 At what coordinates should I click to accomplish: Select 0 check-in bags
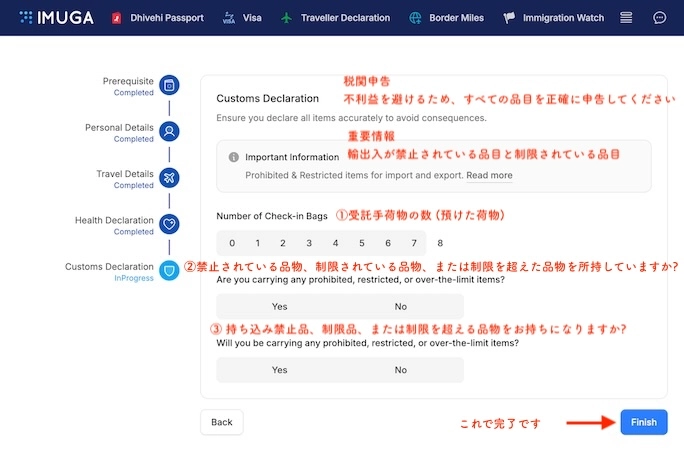232,243
